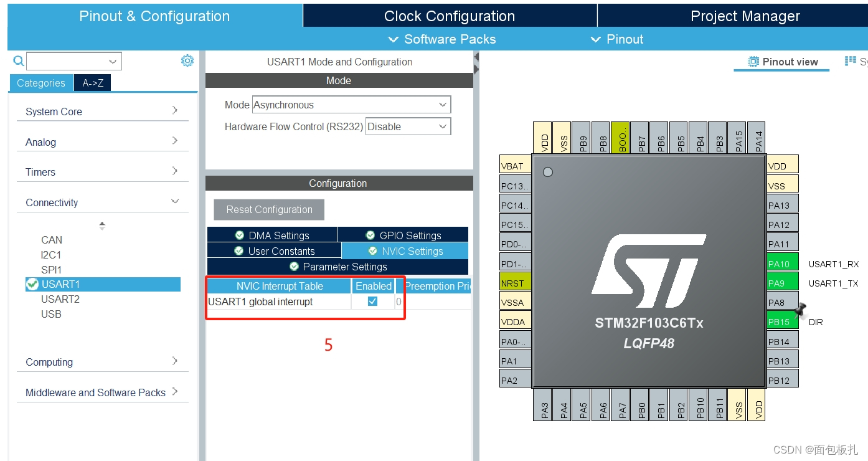This screenshot has height=461, width=868.
Task: Select USART2 in Connectivity list
Action: pos(60,299)
